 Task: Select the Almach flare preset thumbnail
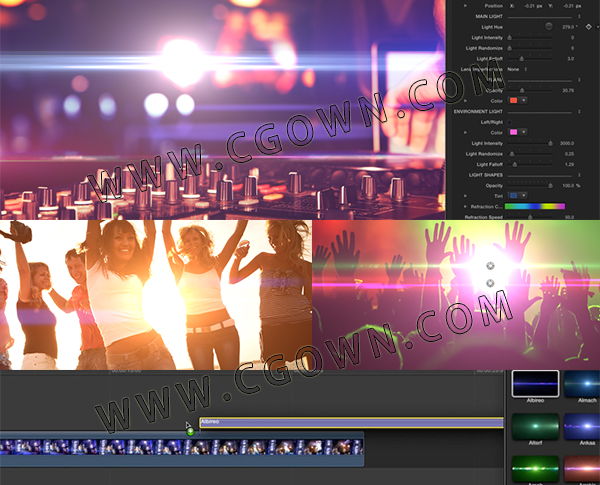click(582, 384)
